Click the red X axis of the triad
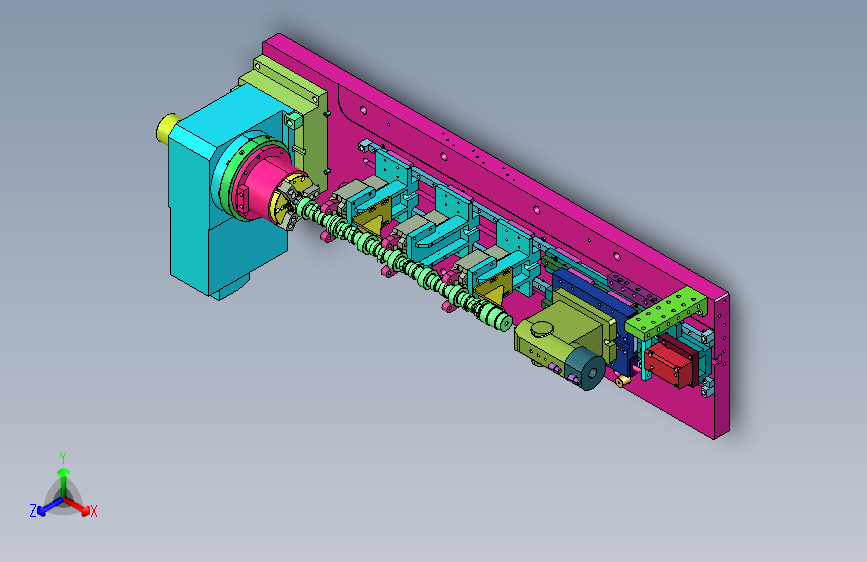The image size is (867, 562). coord(78,506)
